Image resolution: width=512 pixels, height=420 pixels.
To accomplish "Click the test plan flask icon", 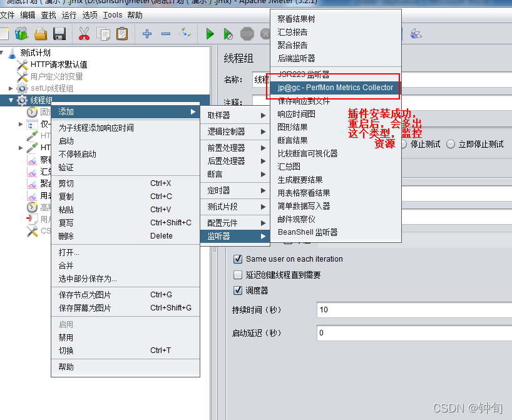I will [12, 53].
